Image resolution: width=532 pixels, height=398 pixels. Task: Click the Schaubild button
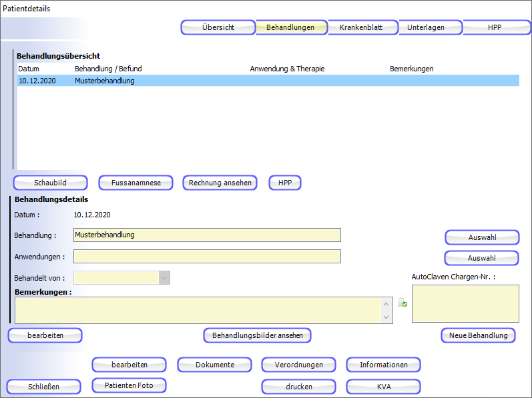pyautogui.click(x=50, y=183)
